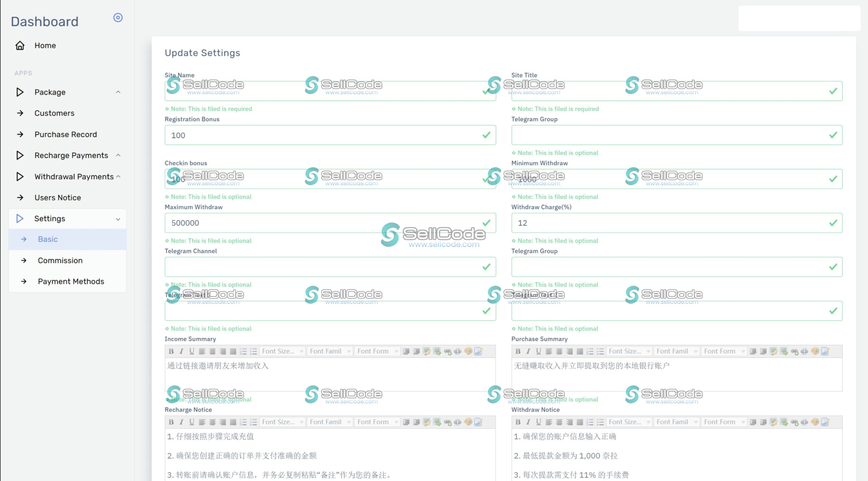Image resolution: width=868 pixels, height=481 pixels.
Task: Go to Payment Methods submenu item
Action: click(71, 281)
